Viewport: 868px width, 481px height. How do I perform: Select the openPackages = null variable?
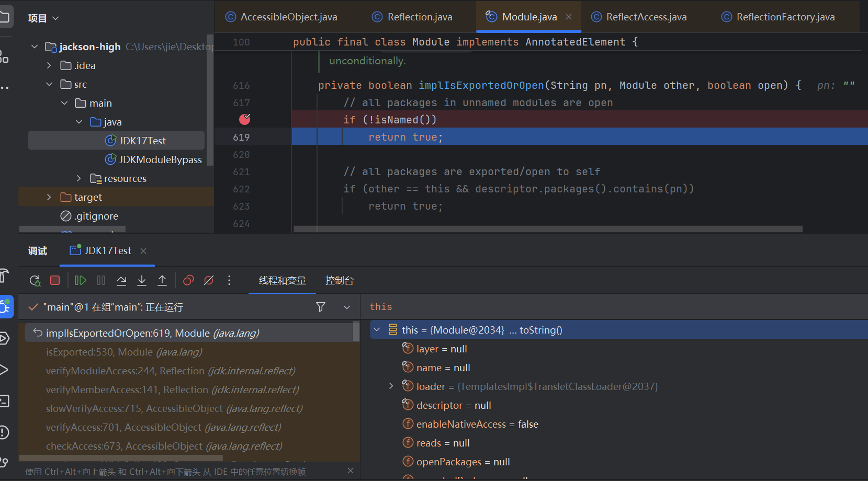coord(456,462)
